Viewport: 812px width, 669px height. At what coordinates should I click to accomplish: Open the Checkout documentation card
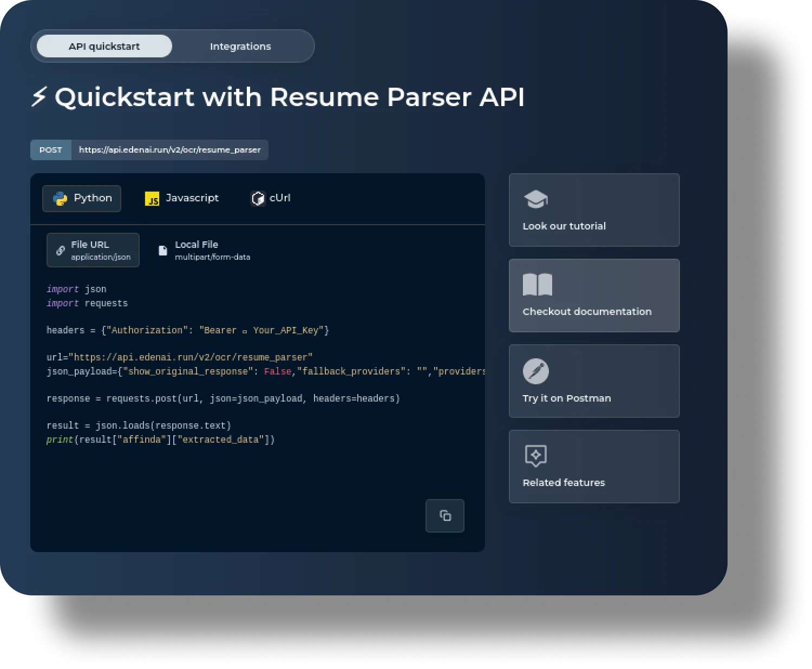click(x=594, y=296)
